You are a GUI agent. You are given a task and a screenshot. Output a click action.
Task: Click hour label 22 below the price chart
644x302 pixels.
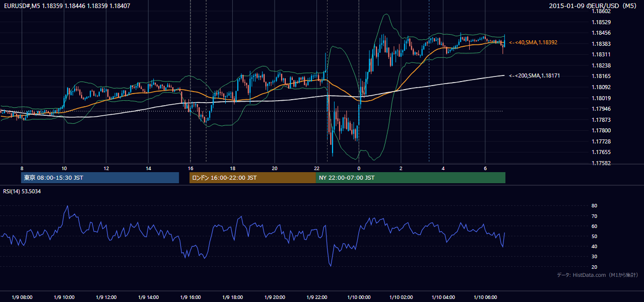[x=316, y=168]
